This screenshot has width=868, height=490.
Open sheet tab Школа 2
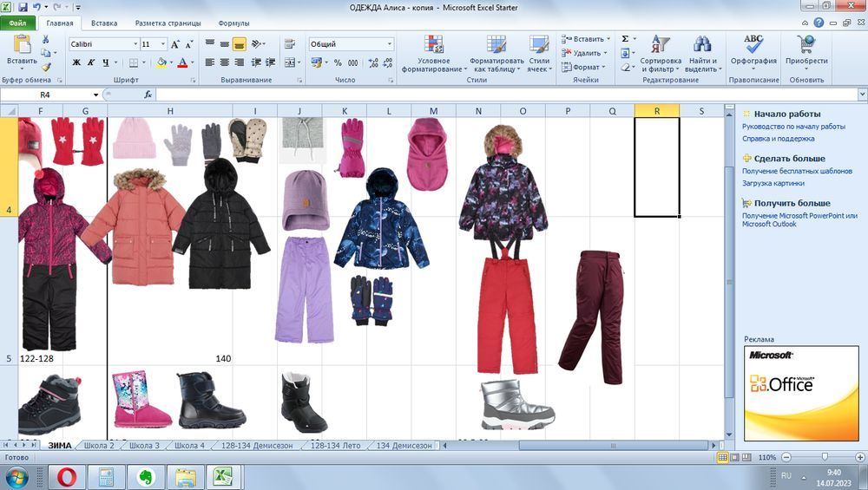pos(99,445)
